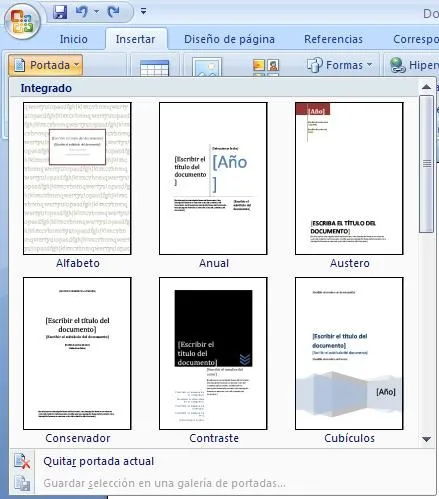Click the Office button orb
This screenshot has height=499, width=439.
(23, 22)
